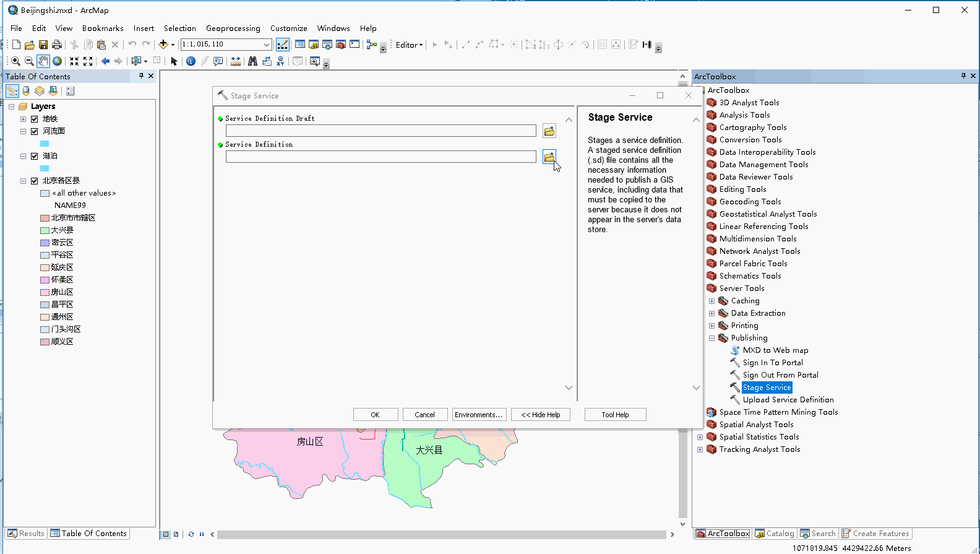The image size is (980, 554).
Task: Browse for Service Definition Draft file
Action: coord(549,131)
